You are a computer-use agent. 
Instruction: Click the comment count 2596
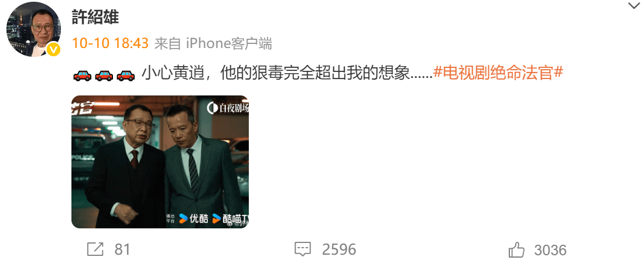point(339,249)
